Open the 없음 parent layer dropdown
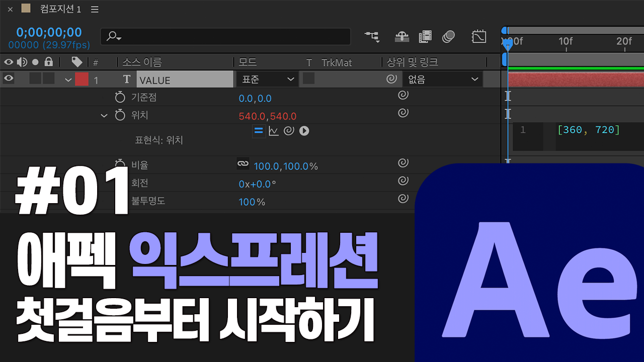 point(443,79)
